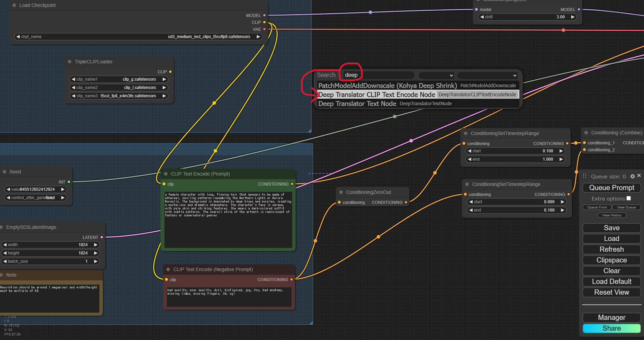Select PatchModelAddDownscale (Kohya Deep Shrink) result

click(418, 86)
